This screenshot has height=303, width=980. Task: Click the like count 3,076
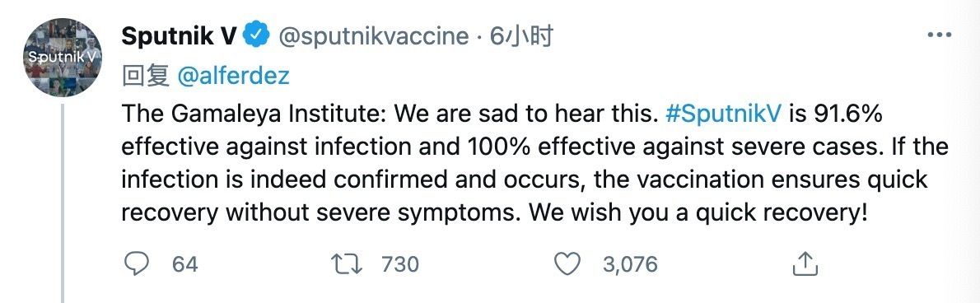pos(630,265)
